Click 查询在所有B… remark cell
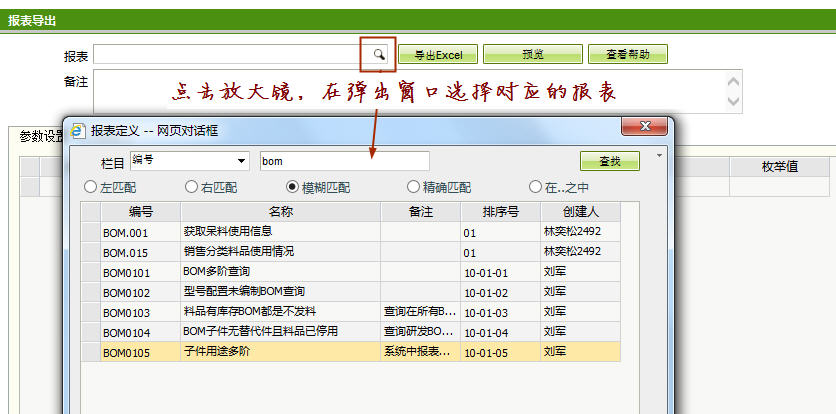 point(421,312)
